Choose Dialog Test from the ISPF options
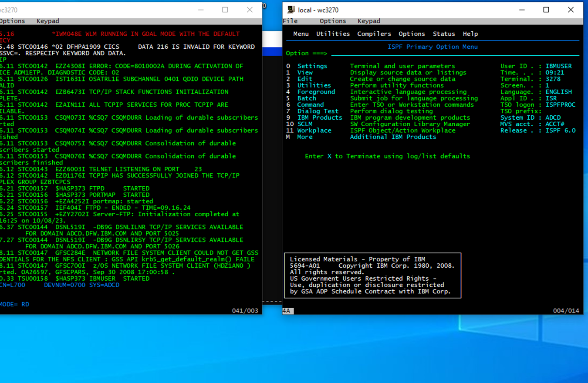Image resolution: width=588 pixels, height=383 pixels. [x=318, y=111]
